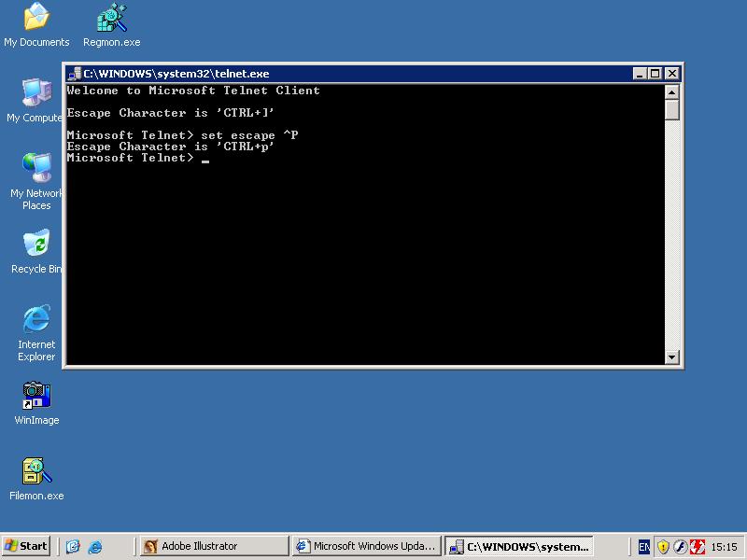Maximize the telnet.exe window

click(655, 74)
